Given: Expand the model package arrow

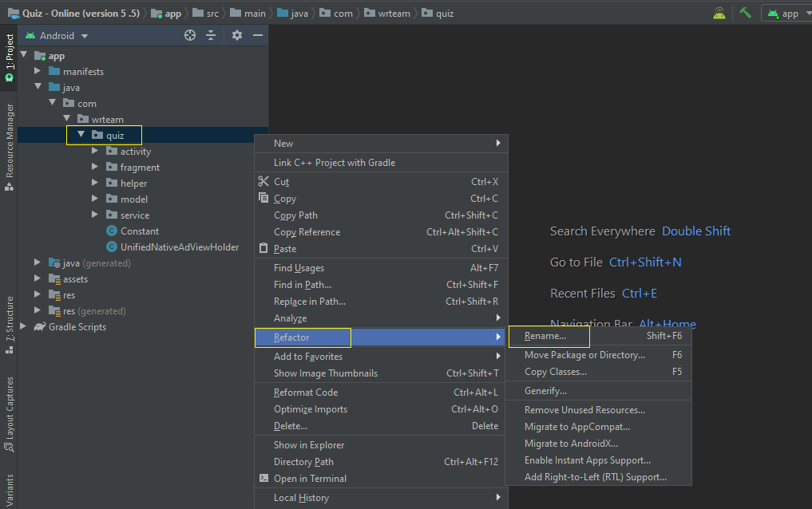Looking at the screenshot, I should tap(95, 199).
